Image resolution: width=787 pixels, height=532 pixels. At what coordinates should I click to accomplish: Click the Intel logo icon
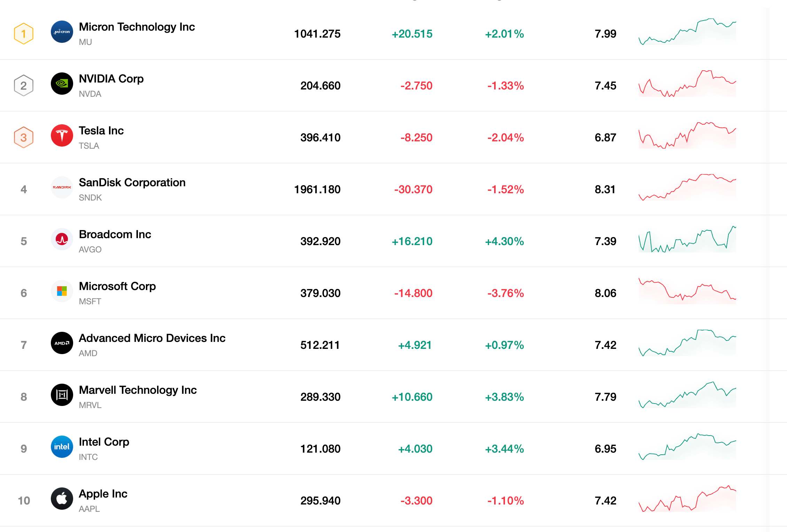pyautogui.click(x=62, y=447)
